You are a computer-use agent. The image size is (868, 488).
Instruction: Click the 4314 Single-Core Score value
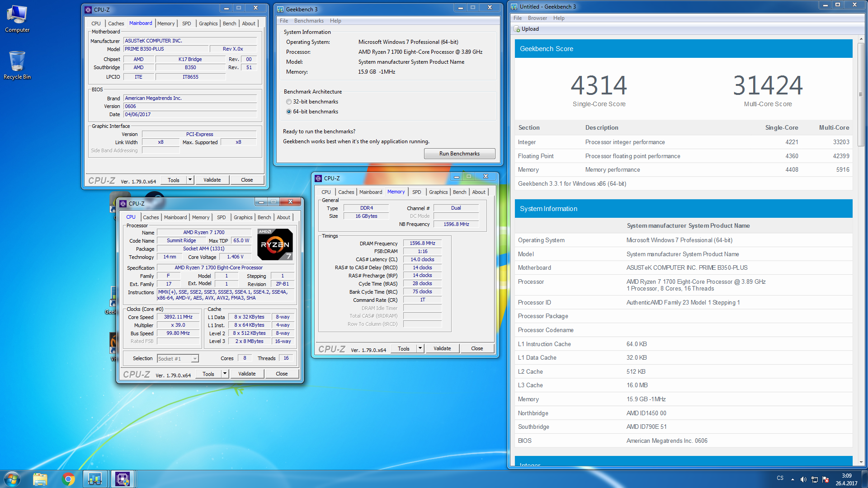pyautogui.click(x=599, y=85)
